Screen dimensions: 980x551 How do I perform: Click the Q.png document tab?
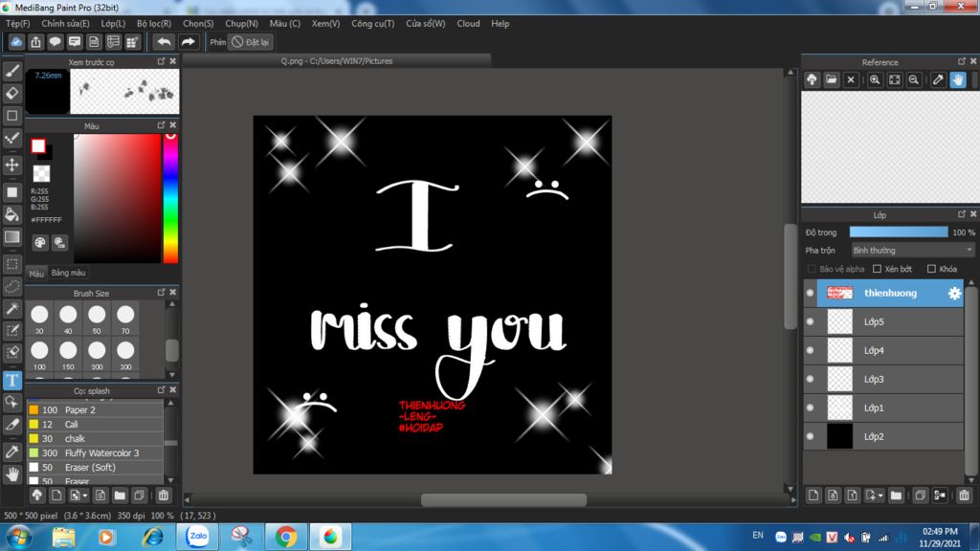336,61
